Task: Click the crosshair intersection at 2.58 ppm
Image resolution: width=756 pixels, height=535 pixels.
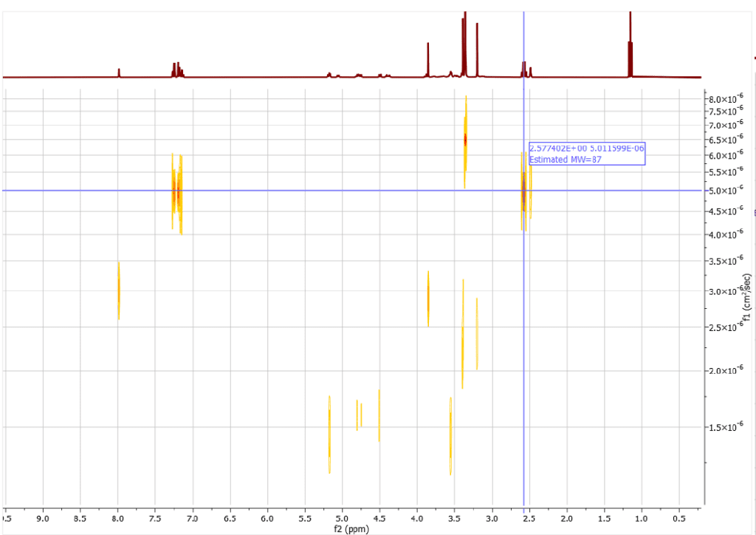Action: point(523,191)
